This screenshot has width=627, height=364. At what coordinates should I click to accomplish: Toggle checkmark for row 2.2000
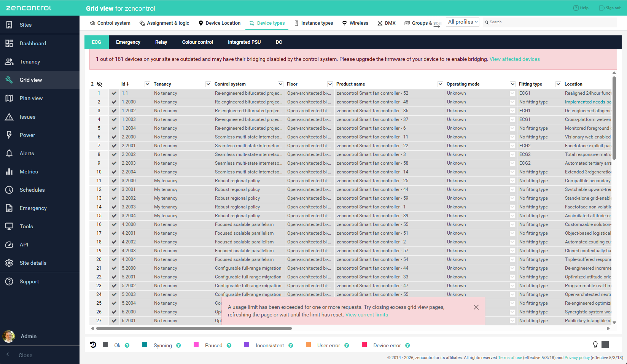click(x=114, y=137)
